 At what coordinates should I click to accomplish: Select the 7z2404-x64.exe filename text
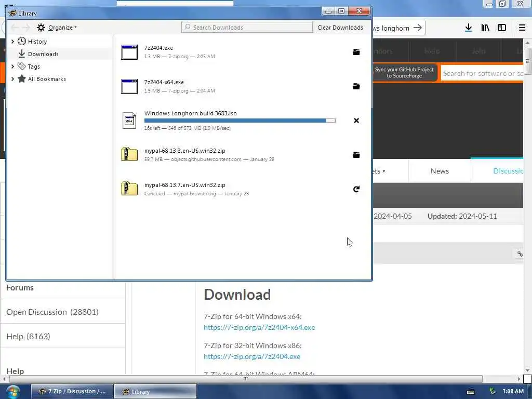pos(164,82)
